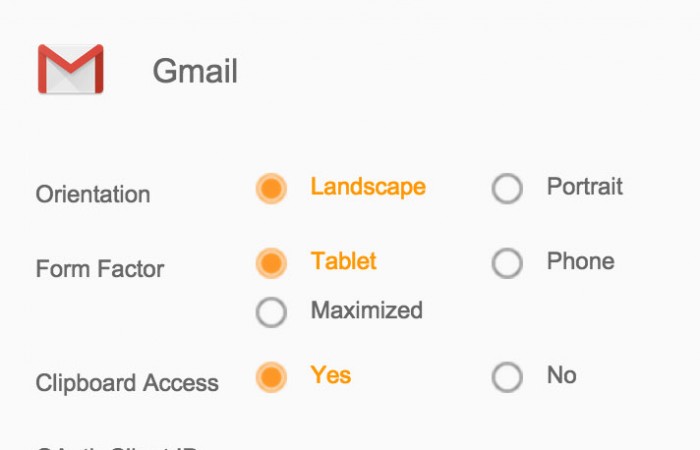Select the Landscape orientation radio circle
Viewport: 700px width, 450px height.
(271, 188)
